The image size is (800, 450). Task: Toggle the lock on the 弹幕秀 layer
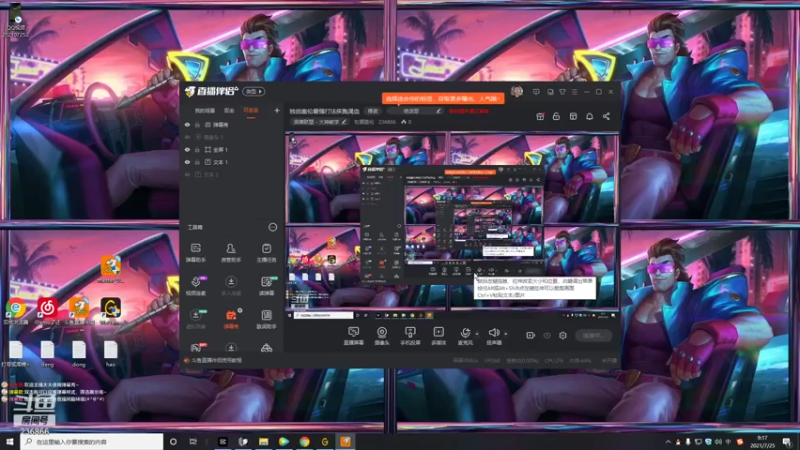(x=197, y=124)
